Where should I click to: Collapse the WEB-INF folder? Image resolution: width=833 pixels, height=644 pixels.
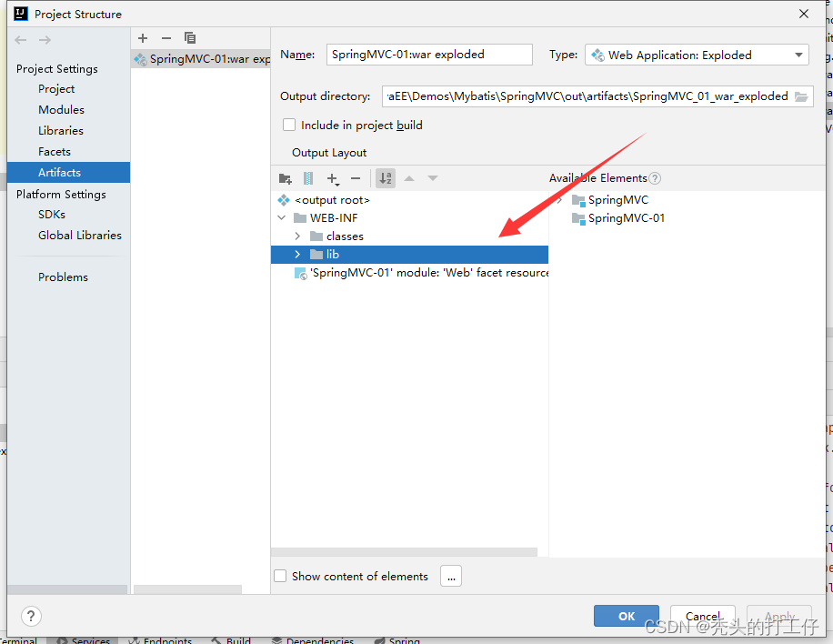tap(282, 218)
